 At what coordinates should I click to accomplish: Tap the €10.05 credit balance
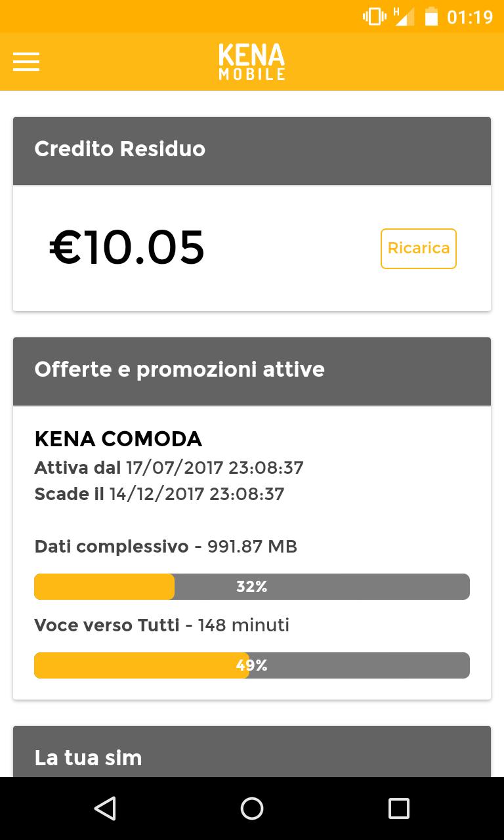pos(127,248)
